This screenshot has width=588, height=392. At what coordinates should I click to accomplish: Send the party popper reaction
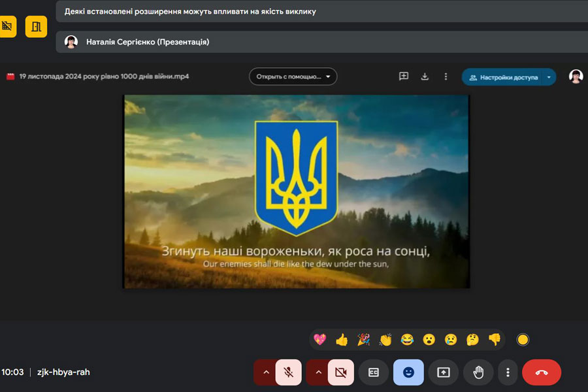[x=363, y=340]
